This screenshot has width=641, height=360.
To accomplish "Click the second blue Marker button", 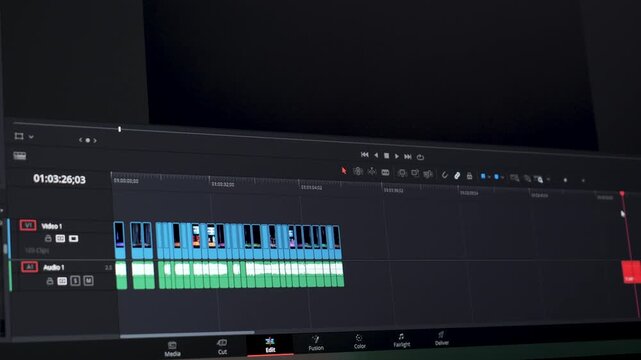I will (x=496, y=177).
